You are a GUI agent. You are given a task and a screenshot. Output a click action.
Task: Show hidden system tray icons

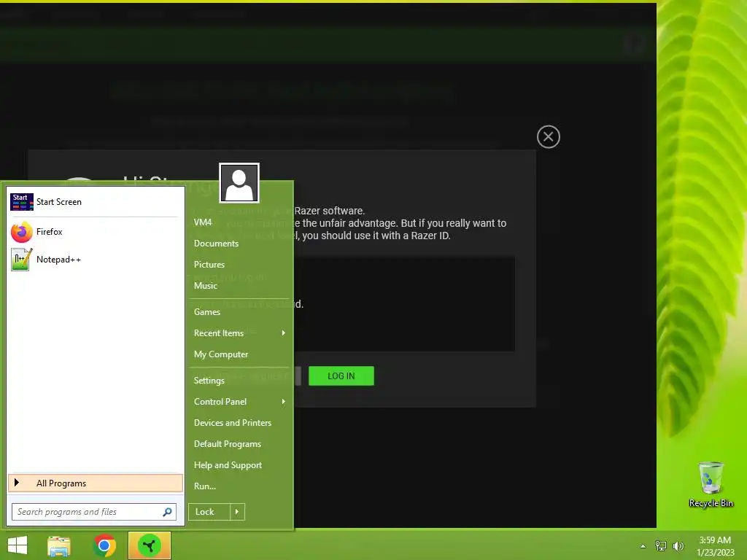643,546
